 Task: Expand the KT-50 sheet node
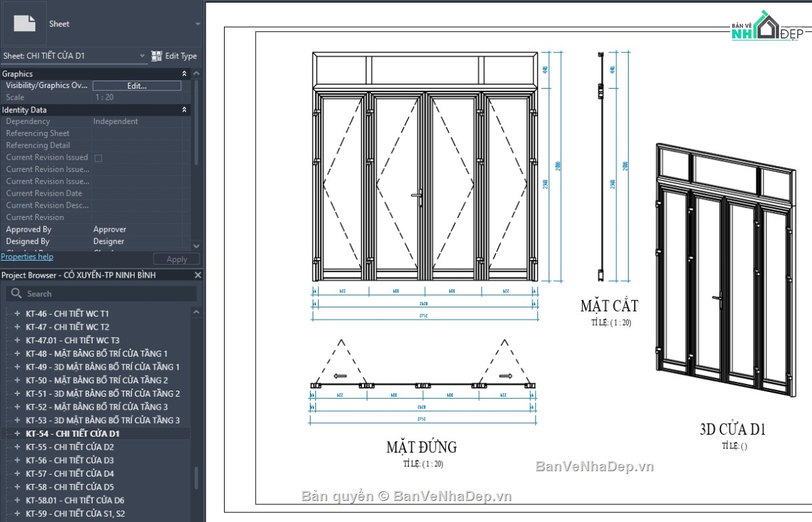[17, 380]
